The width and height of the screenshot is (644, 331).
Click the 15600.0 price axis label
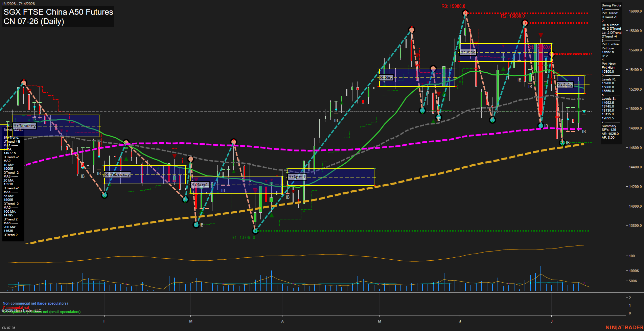(635, 50)
